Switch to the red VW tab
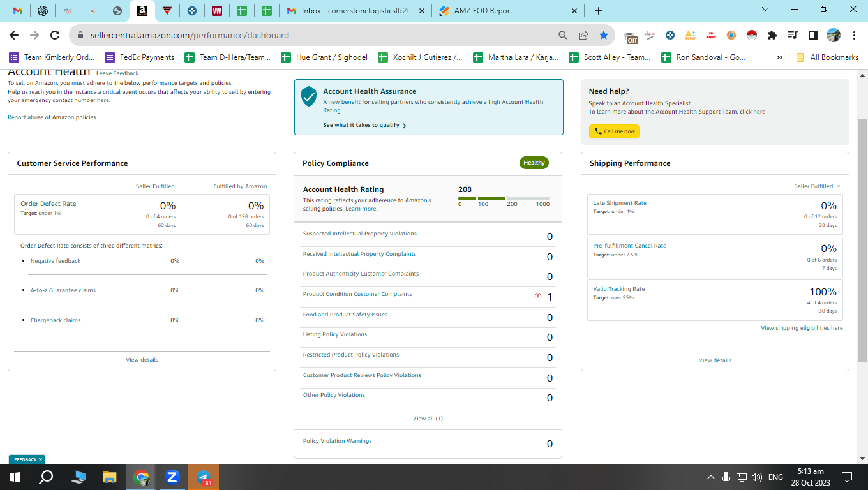Screen dimensions: 868x490 click(x=217, y=11)
